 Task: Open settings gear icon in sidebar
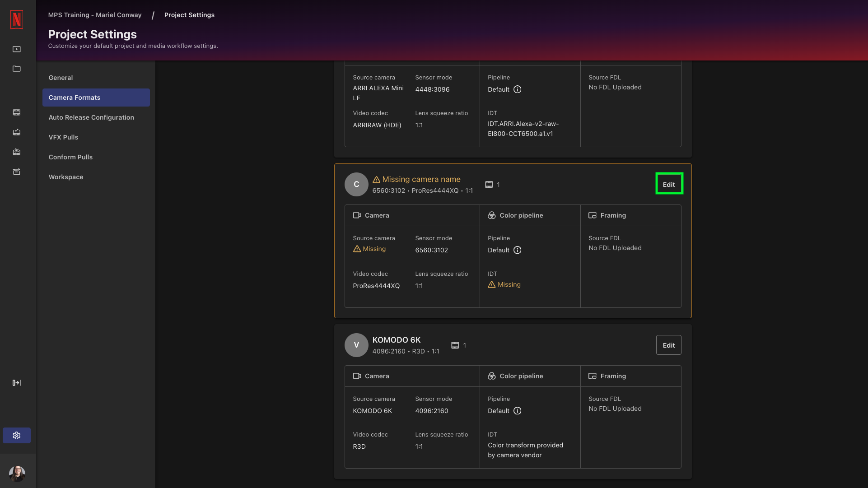(x=17, y=436)
